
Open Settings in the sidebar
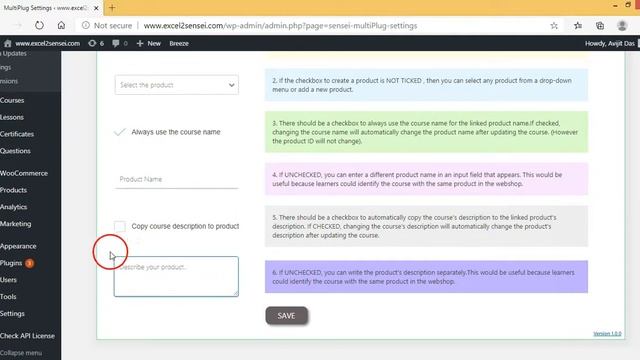(12, 313)
